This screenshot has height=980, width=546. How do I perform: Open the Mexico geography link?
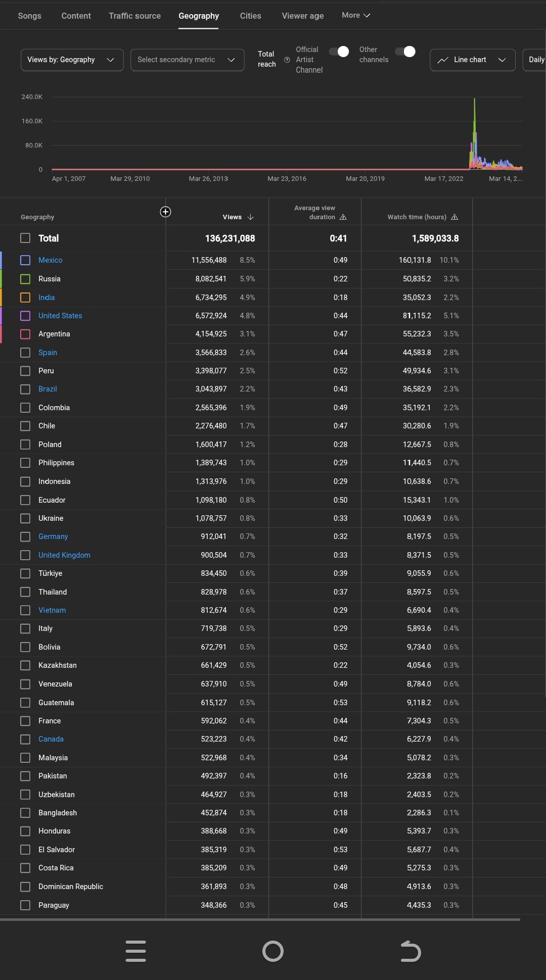[x=51, y=260]
